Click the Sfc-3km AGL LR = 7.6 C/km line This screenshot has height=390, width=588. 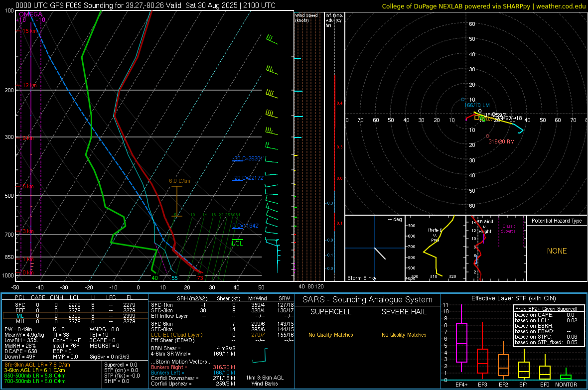[37, 365]
